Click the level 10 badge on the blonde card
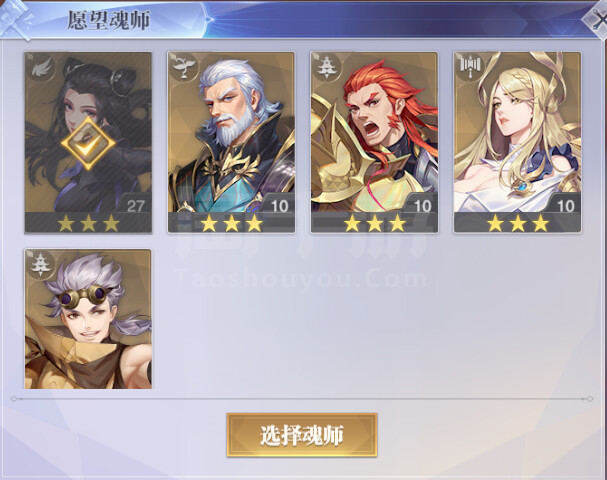Screen dimensions: 607x480 (565, 206)
